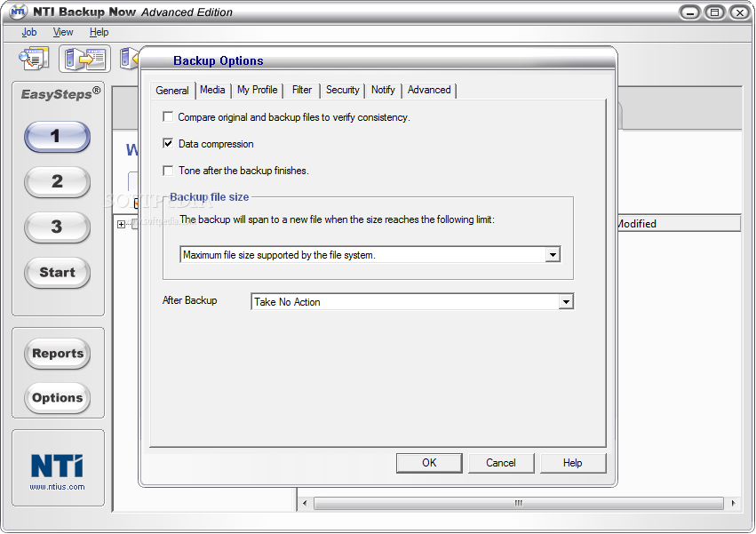Go to EasySteps step 2
756x534 pixels.
click(x=57, y=182)
